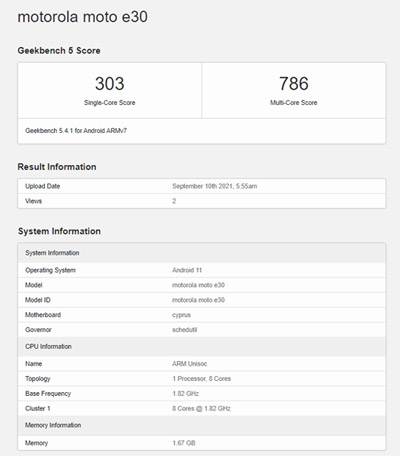
Task: Click the 'Operating System' label
Action: click(50, 270)
